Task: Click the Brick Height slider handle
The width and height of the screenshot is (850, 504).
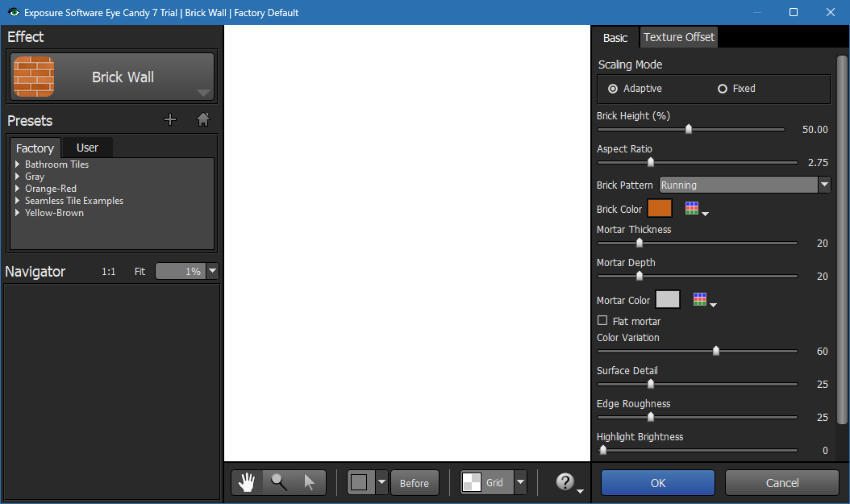Action: tap(689, 129)
